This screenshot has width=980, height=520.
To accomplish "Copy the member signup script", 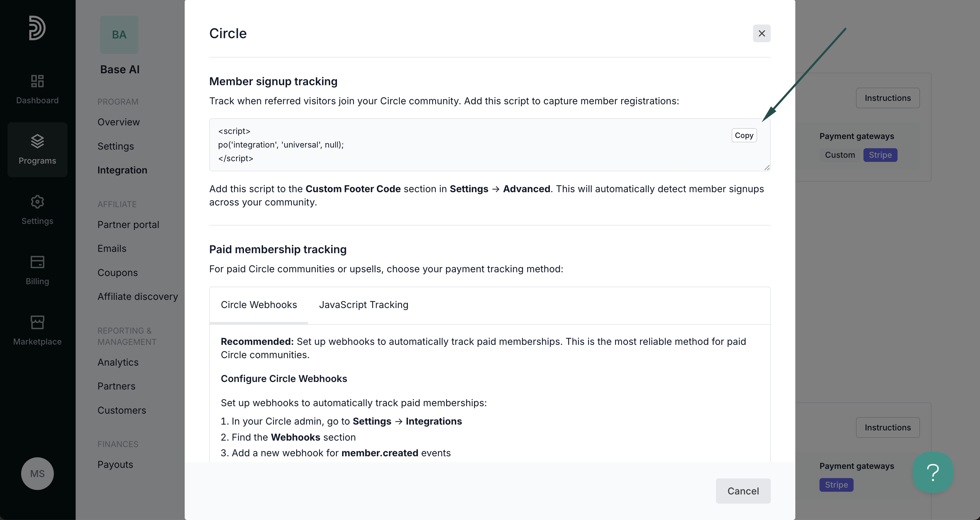I will [x=744, y=135].
